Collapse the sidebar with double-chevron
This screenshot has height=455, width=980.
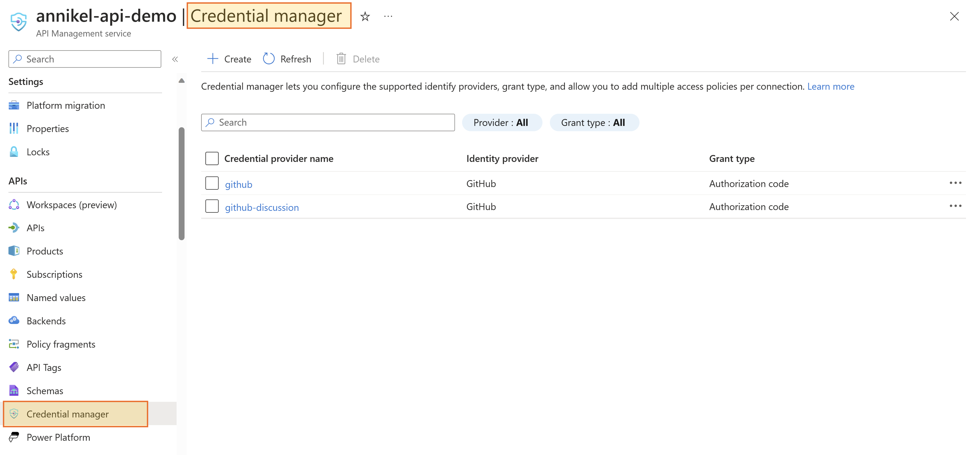[175, 59]
